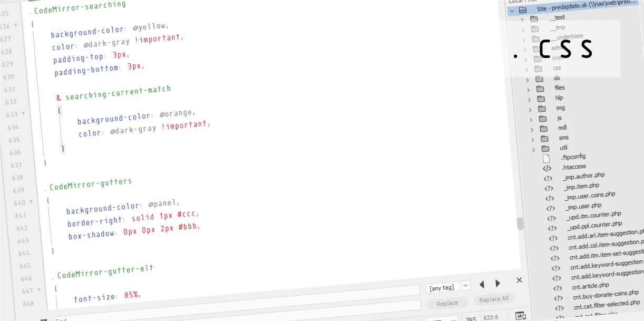Expand the db folder
The height and width of the screenshot is (321, 644).
click(527, 80)
